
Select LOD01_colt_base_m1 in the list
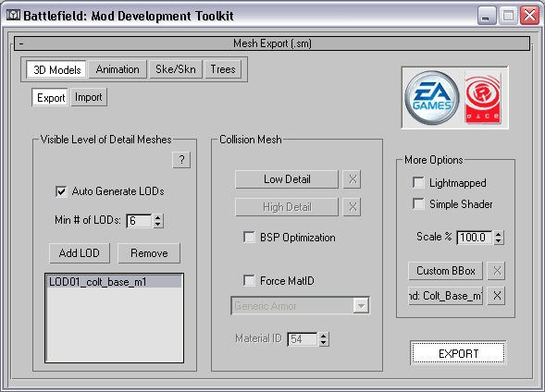115,282
